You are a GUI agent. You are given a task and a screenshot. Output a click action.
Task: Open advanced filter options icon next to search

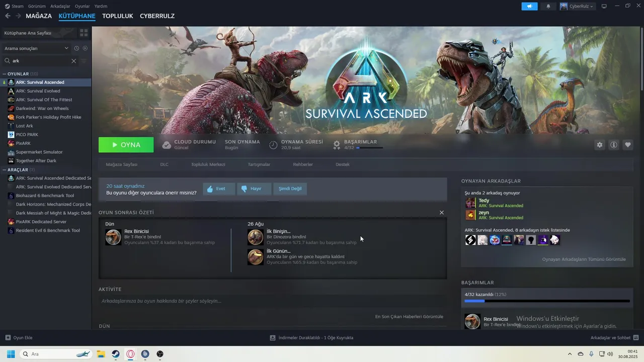tap(84, 61)
